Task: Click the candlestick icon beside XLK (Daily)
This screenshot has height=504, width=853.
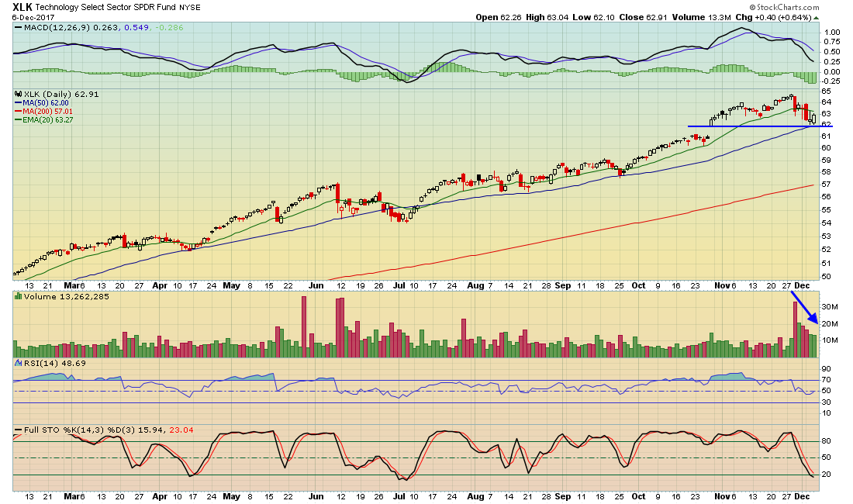Action: coord(19,94)
